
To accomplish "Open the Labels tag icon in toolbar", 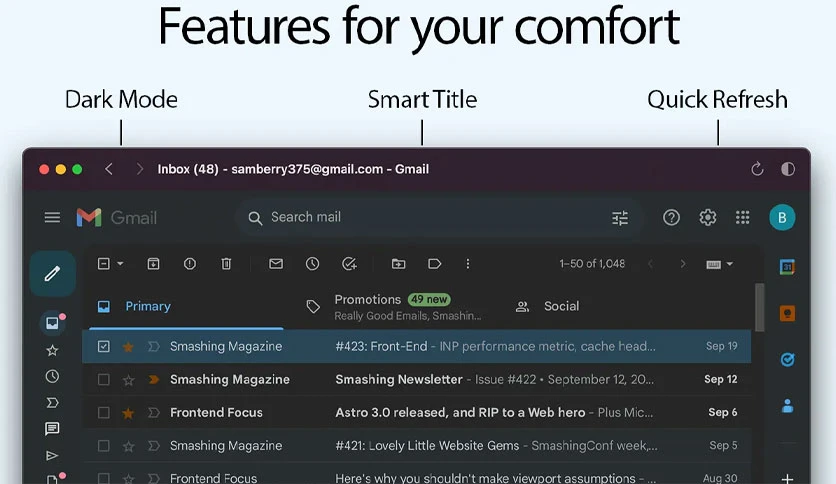I will pos(435,264).
